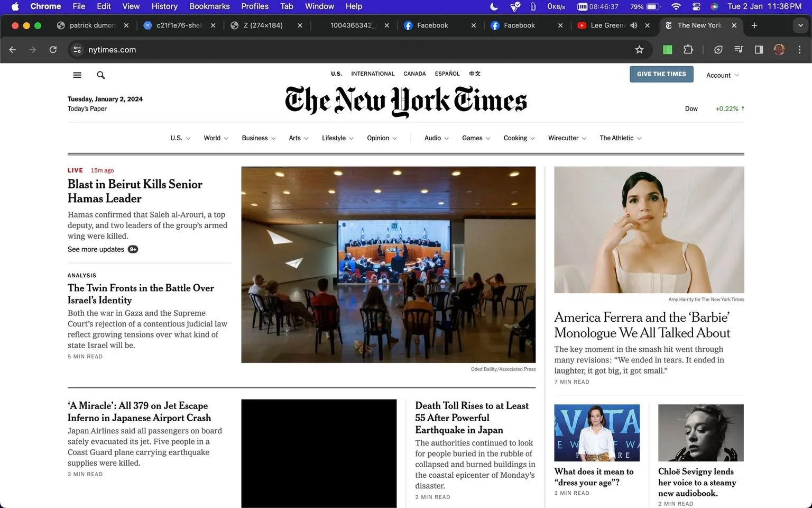This screenshot has height=508, width=812.
Task: Switch to the 1004365342_ tab
Action: [x=353, y=25]
